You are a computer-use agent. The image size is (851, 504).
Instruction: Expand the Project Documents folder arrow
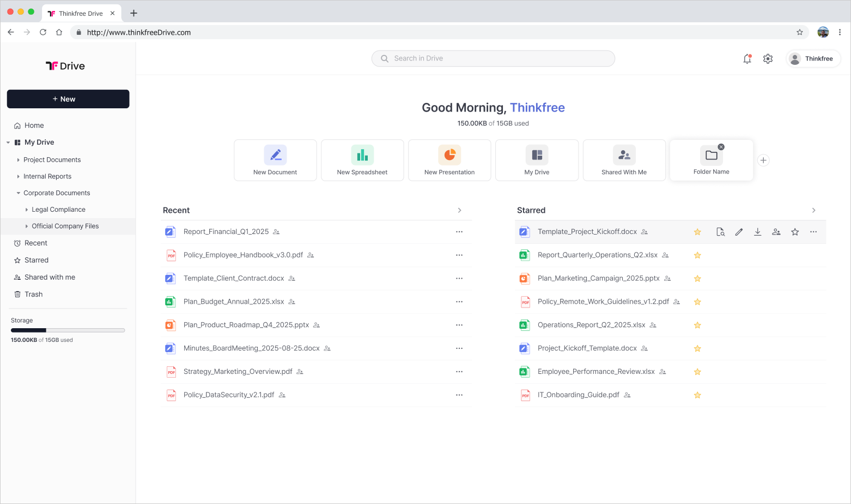pos(18,160)
